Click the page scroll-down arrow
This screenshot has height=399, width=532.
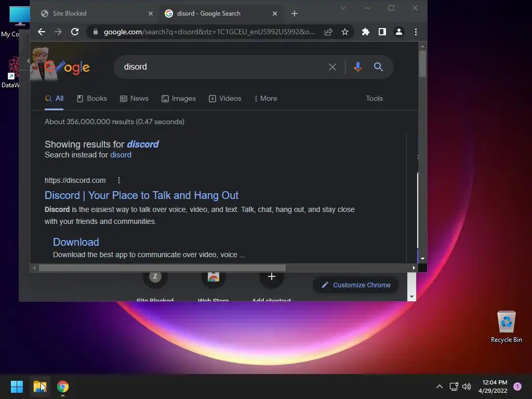(x=422, y=259)
